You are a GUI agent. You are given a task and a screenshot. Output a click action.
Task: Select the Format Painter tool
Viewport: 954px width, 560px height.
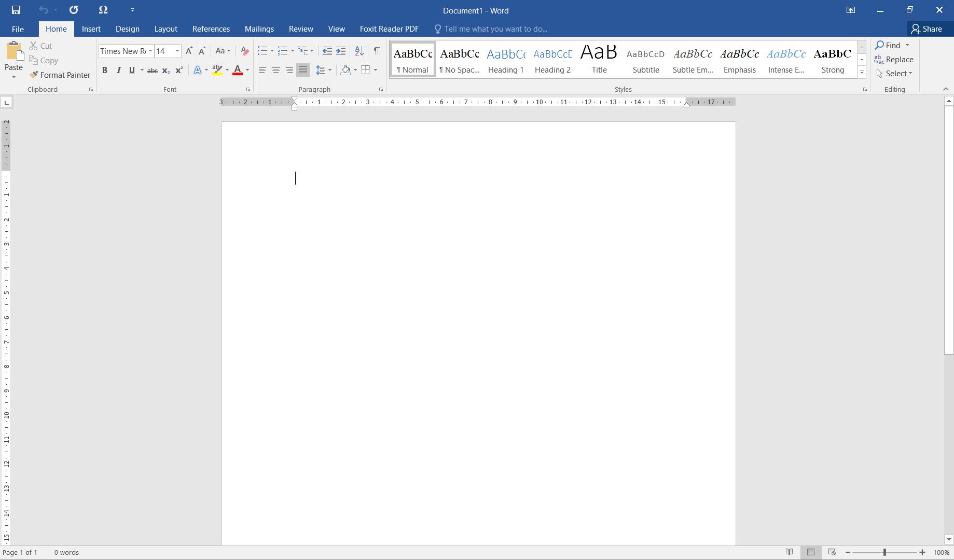click(x=60, y=75)
